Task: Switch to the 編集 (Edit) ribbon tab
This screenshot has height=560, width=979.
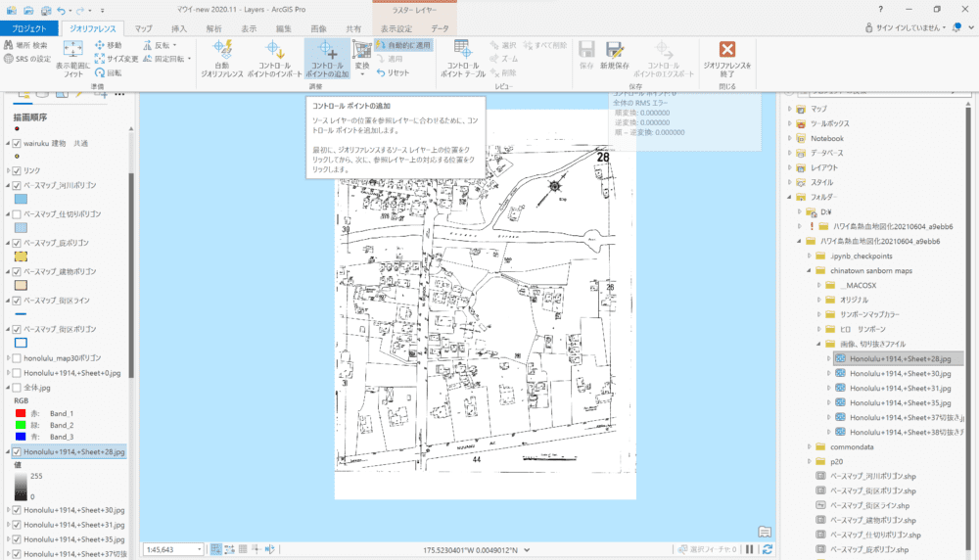Action: coord(284,28)
